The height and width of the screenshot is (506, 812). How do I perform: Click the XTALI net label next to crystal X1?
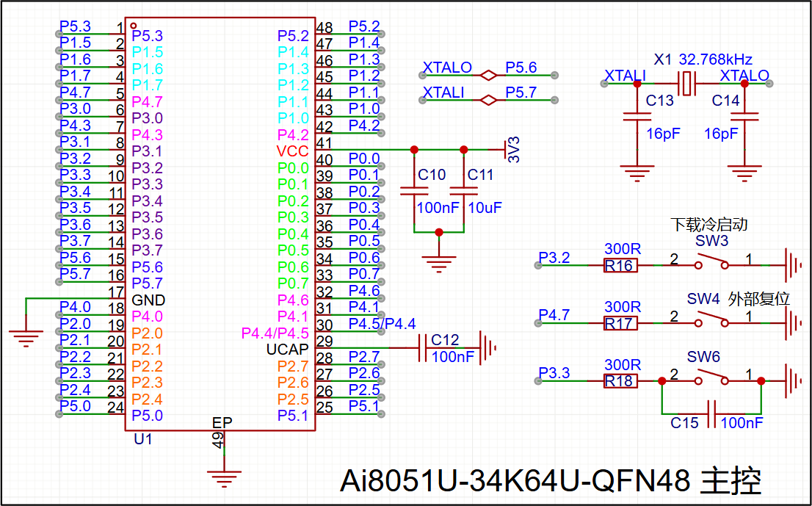pyautogui.click(x=626, y=76)
